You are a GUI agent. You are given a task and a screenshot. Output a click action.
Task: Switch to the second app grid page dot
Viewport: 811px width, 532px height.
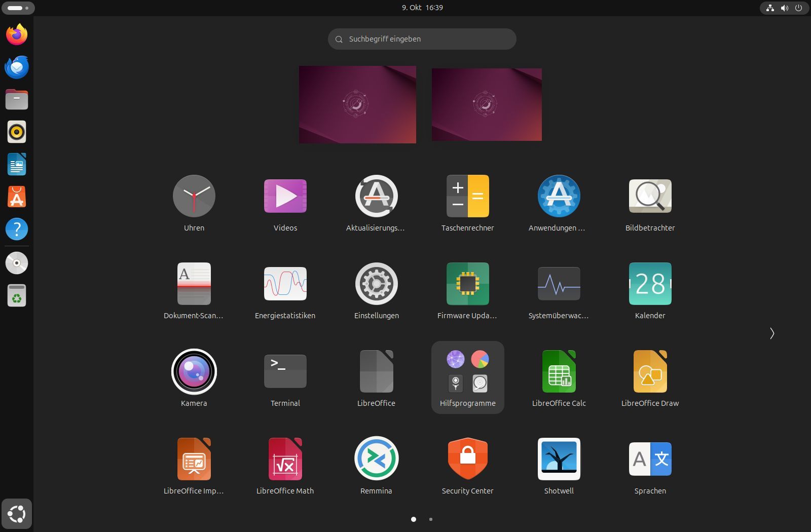pos(430,519)
